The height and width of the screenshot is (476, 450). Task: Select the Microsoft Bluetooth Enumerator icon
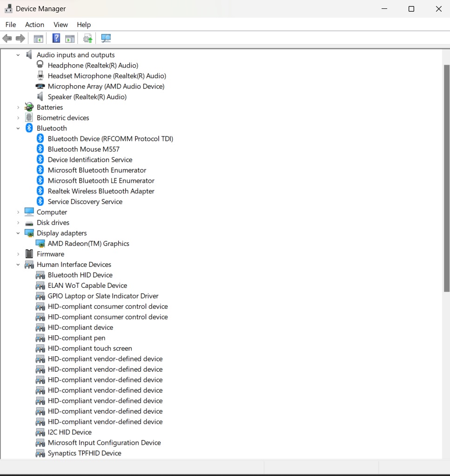[40, 170]
